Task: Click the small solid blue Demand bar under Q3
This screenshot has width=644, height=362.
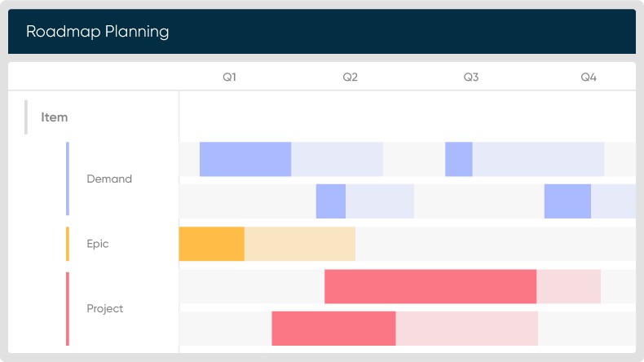Action: [459, 159]
